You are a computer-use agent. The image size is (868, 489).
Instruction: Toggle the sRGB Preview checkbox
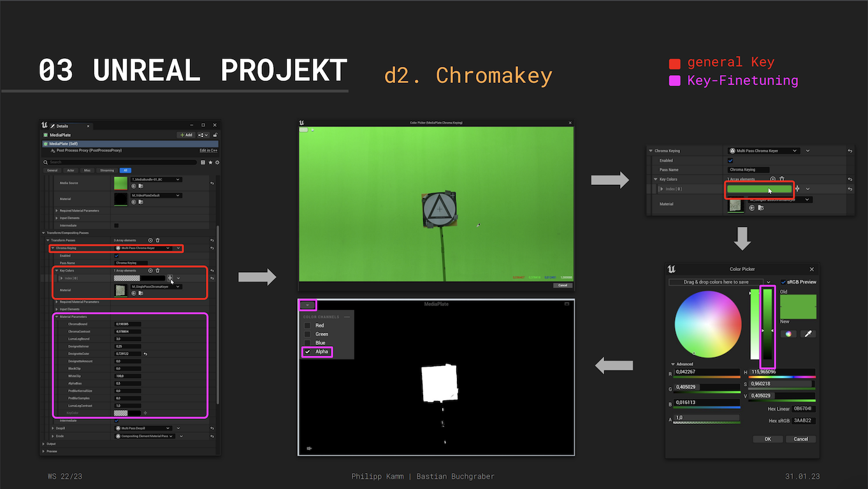[783, 282]
